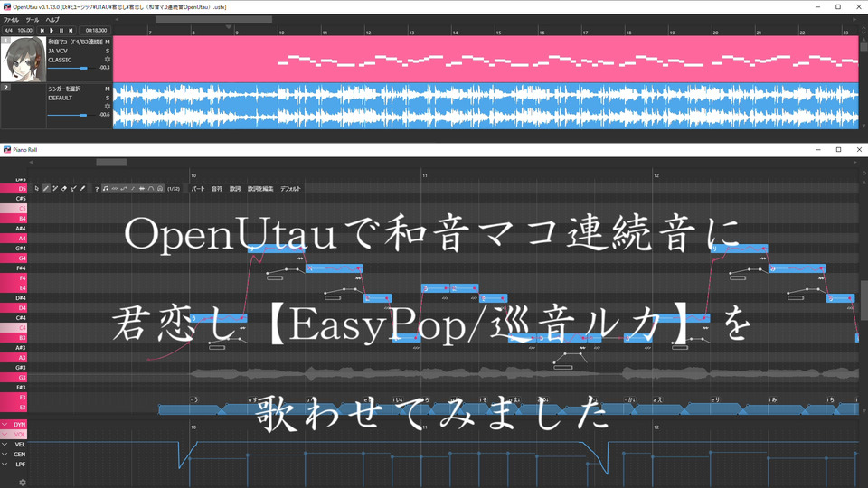Select the pen plus tool
The height and width of the screenshot is (488, 868).
(x=55, y=189)
